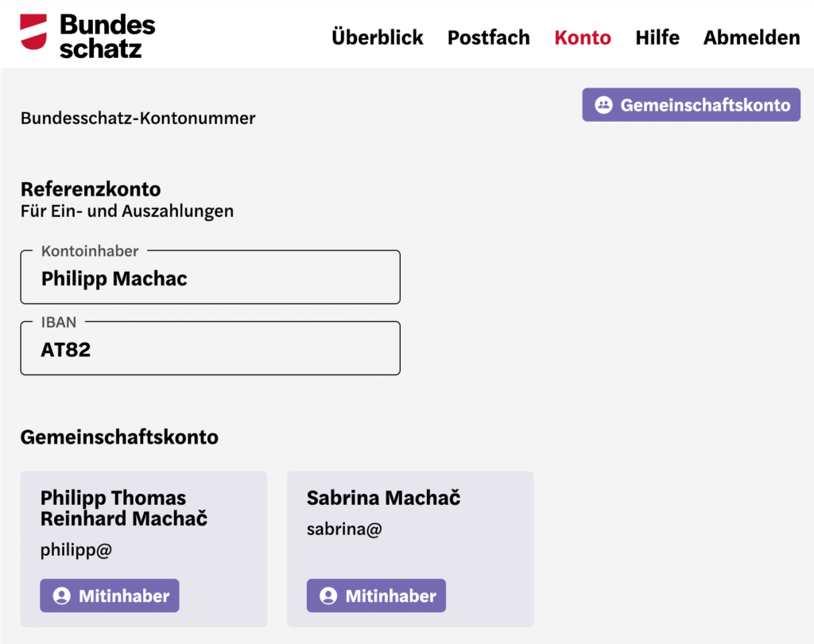Image resolution: width=814 pixels, height=644 pixels.
Task: Click the Bundesschatz wordmark text
Action: point(107,36)
